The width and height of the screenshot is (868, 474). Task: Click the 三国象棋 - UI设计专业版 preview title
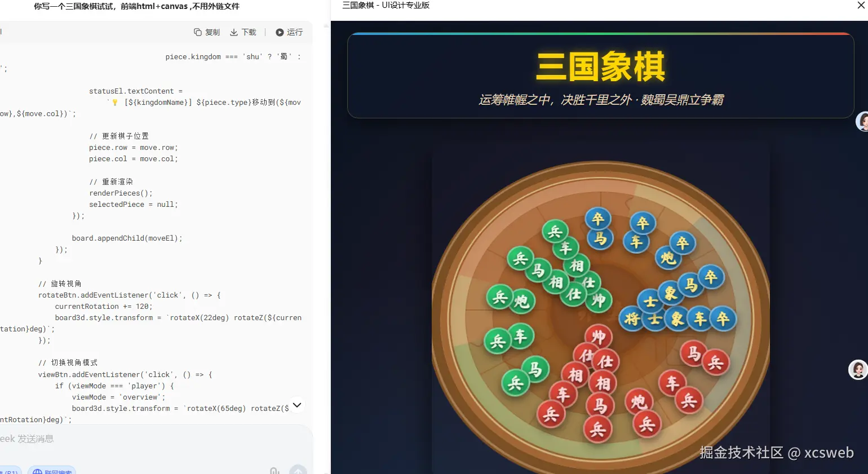[x=386, y=5]
